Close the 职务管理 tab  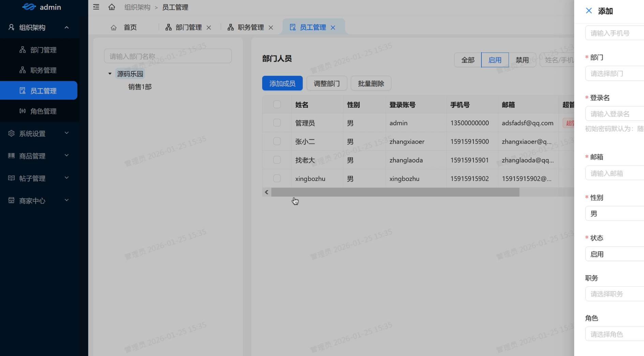(x=271, y=28)
